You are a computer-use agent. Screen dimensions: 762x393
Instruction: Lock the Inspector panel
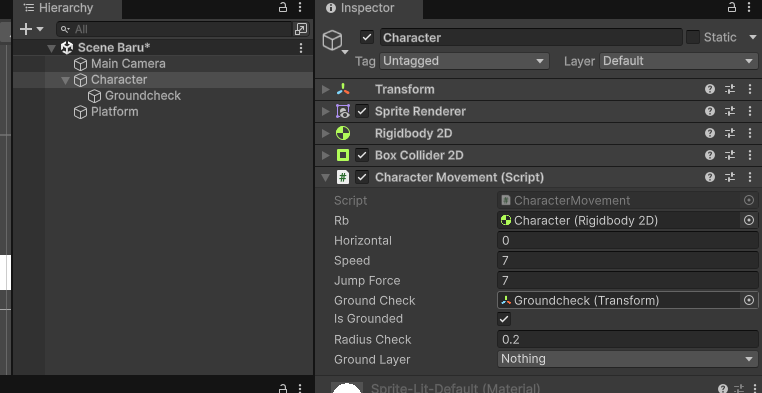coord(732,7)
